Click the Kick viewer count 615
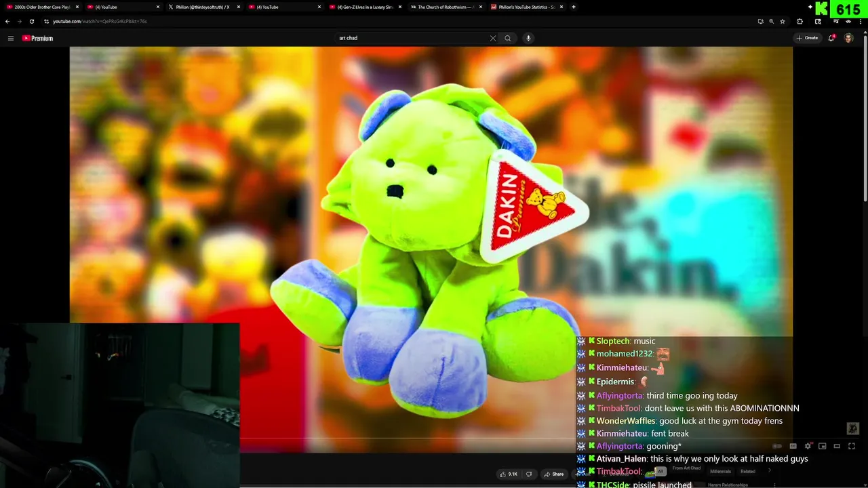 (x=848, y=9)
